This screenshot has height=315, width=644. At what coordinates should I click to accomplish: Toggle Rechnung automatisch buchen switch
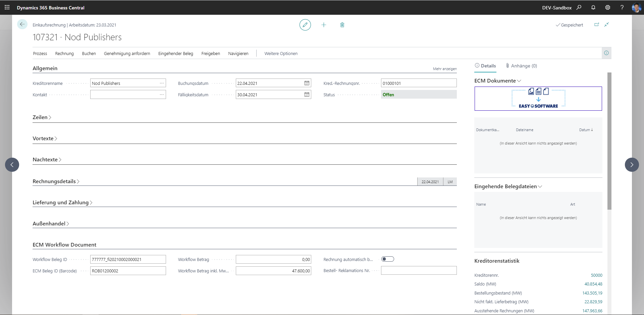point(388,259)
